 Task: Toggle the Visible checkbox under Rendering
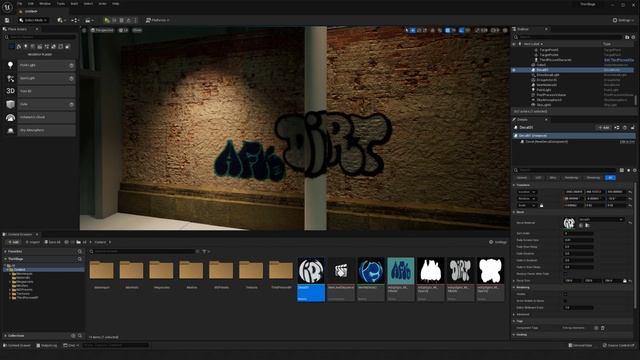click(x=565, y=294)
